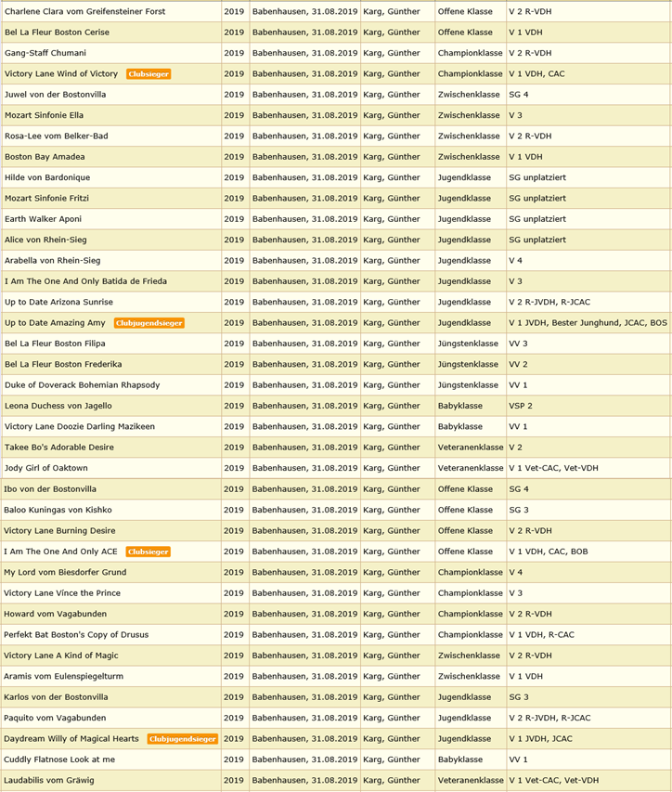This screenshot has width=672, height=792.
Task: Click the Clubsieger badge next to Victory Lane Wind of Victory
Action: [149, 74]
